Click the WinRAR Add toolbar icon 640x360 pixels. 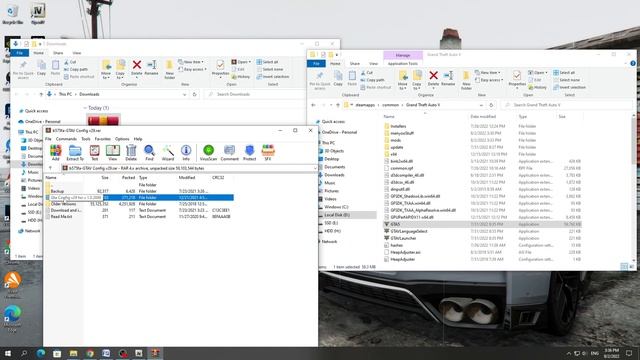tap(56, 152)
